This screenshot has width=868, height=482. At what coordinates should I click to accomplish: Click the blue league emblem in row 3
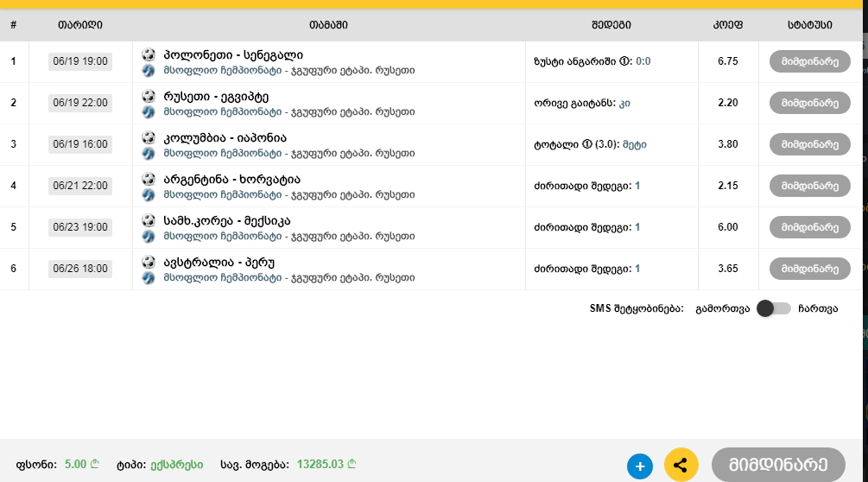coord(149,154)
